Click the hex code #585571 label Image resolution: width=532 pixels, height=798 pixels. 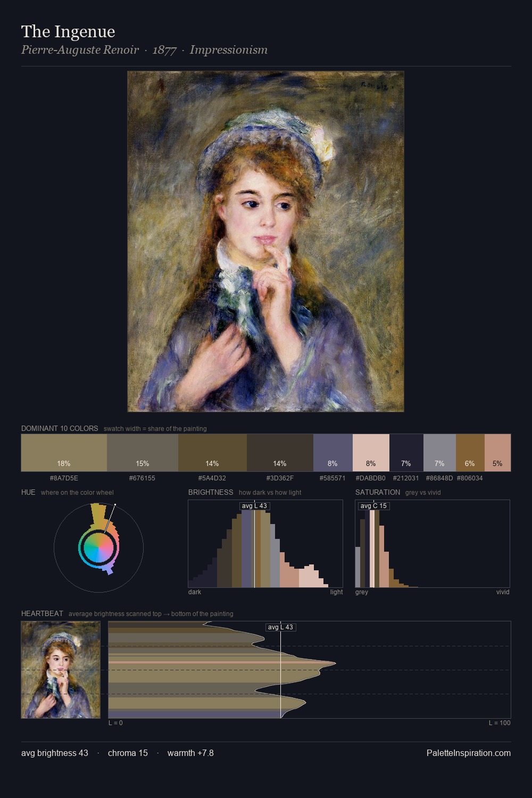(332, 478)
